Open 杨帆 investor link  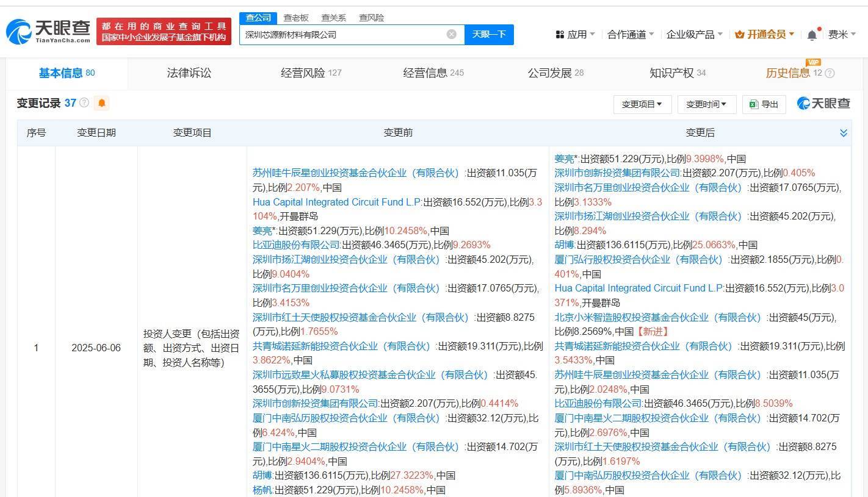262,490
